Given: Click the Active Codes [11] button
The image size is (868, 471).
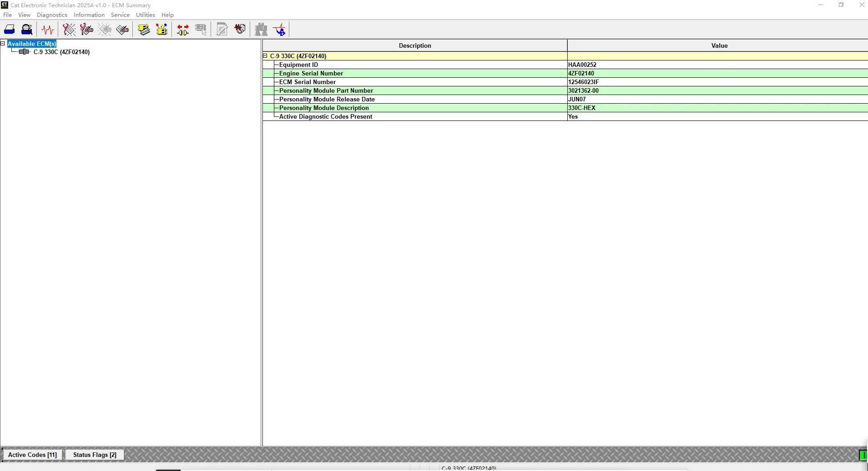Looking at the screenshot, I should coord(32,455).
